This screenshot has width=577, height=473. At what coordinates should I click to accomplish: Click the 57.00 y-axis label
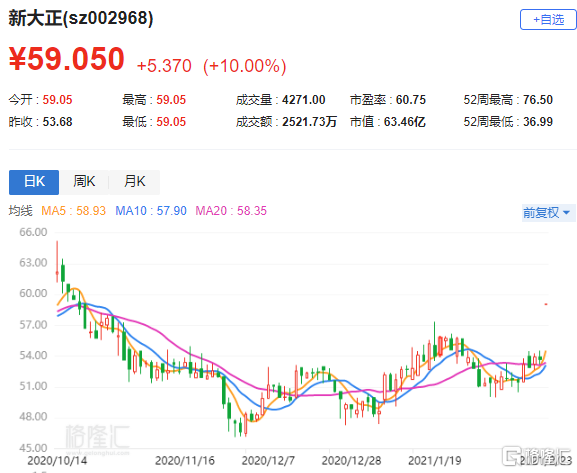33,325
